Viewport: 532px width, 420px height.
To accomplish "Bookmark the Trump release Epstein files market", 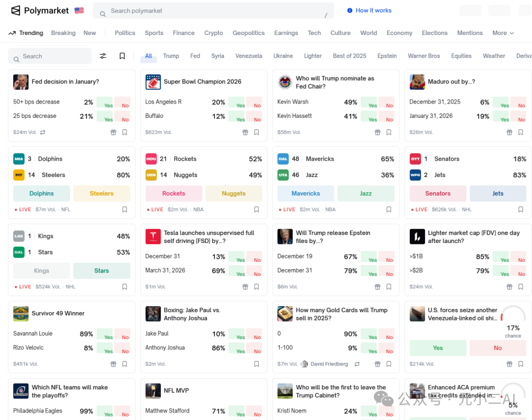I will pos(389,286).
